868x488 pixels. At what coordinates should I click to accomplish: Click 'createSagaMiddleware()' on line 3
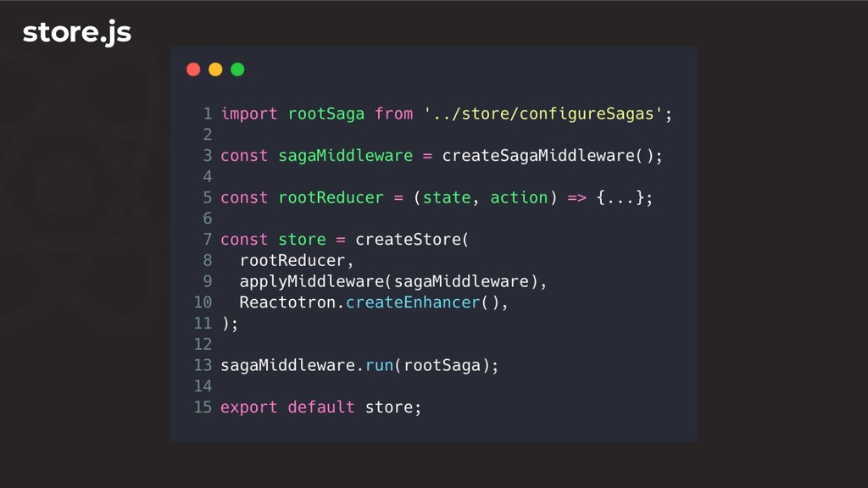click(548, 156)
